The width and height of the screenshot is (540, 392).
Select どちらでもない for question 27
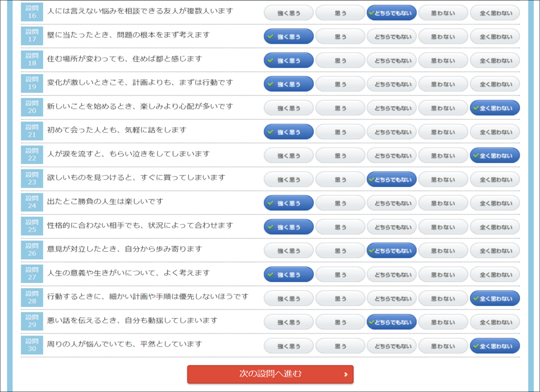pyautogui.click(x=391, y=274)
